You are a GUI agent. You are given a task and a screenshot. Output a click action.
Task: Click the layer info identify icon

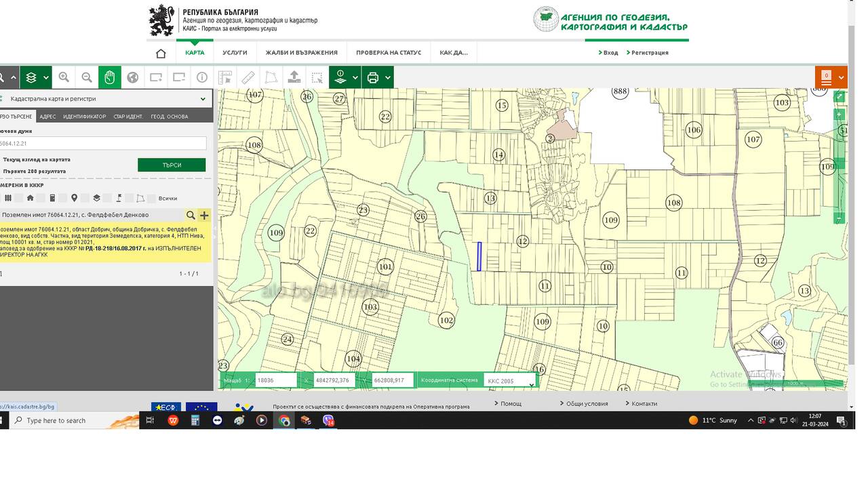click(x=340, y=77)
